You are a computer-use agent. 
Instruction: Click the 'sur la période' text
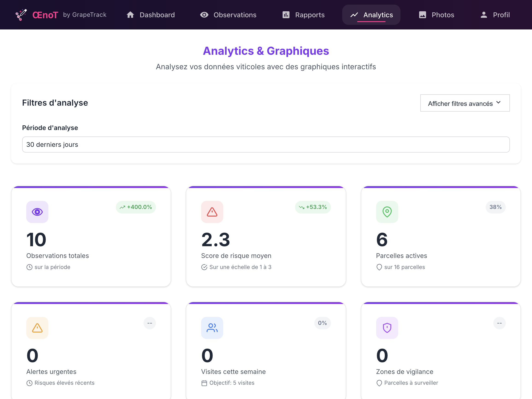tap(53, 267)
